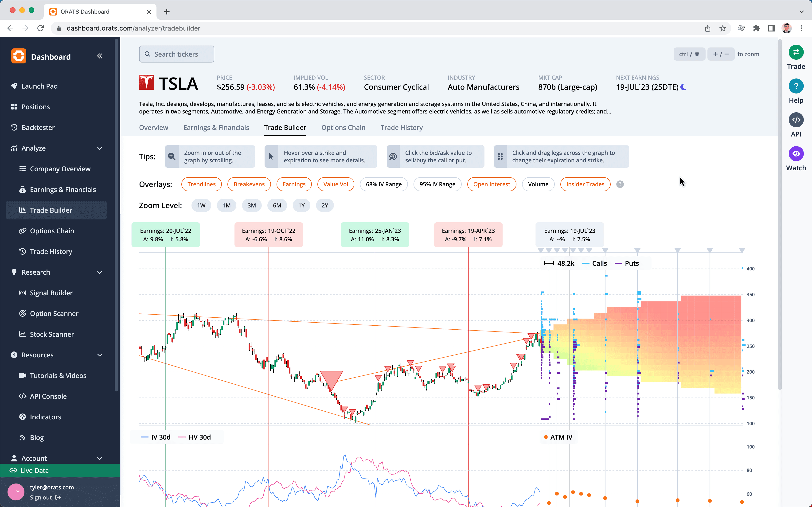Set zoom level to 1Y
This screenshot has height=507, width=812.
point(301,205)
